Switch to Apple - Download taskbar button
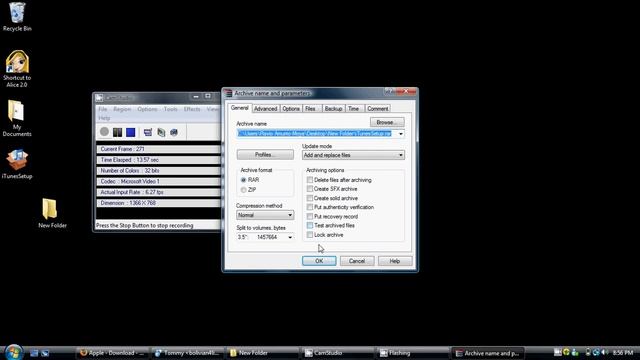The height and width of the screenshot is (360, 640). (113, 353)
